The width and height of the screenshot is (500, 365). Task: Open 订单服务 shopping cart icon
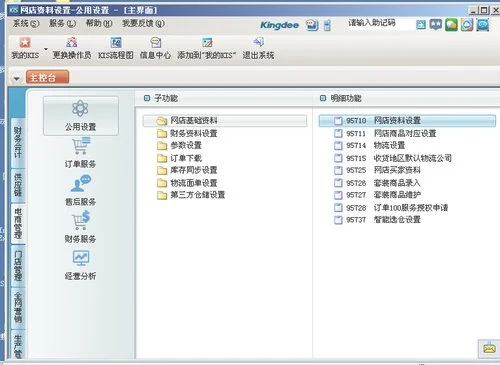point(81,146)
